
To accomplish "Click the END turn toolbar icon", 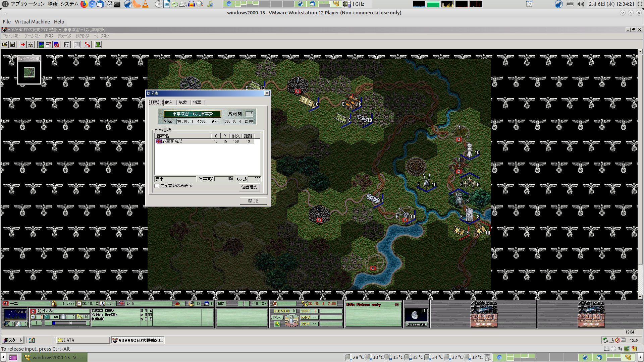I will point(88,45).
